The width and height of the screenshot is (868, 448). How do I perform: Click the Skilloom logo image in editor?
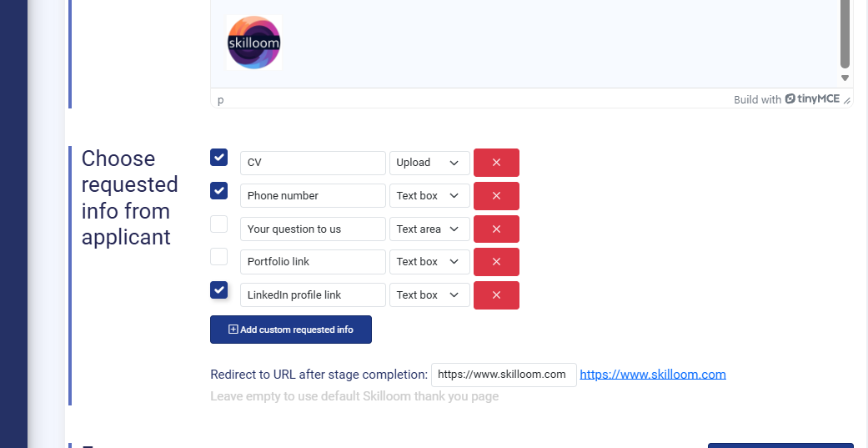pyautogui.click(x=254, y=43)
